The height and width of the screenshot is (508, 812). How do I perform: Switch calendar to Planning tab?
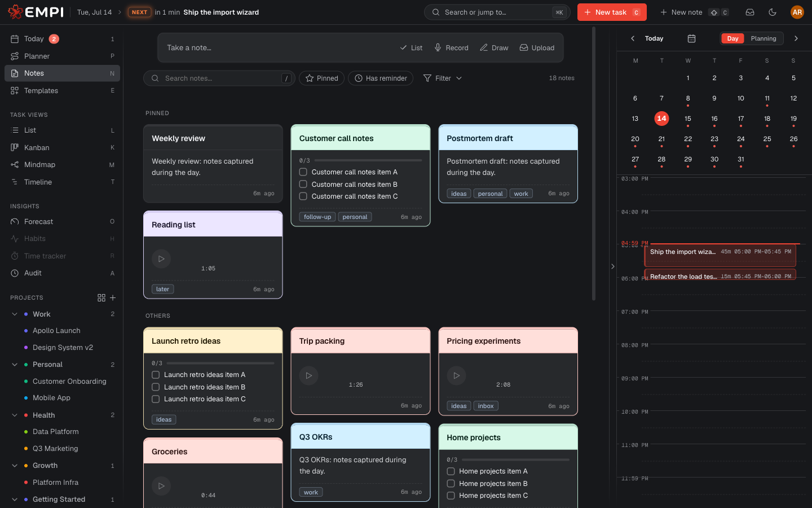[764, 38]
